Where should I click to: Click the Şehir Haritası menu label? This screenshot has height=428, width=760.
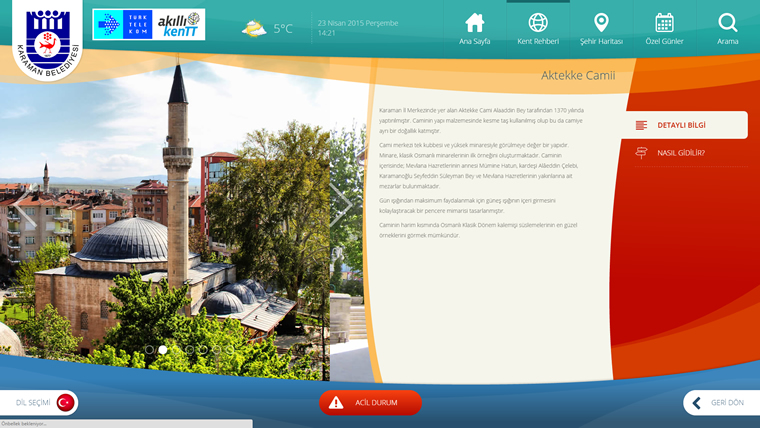(601, 41)
